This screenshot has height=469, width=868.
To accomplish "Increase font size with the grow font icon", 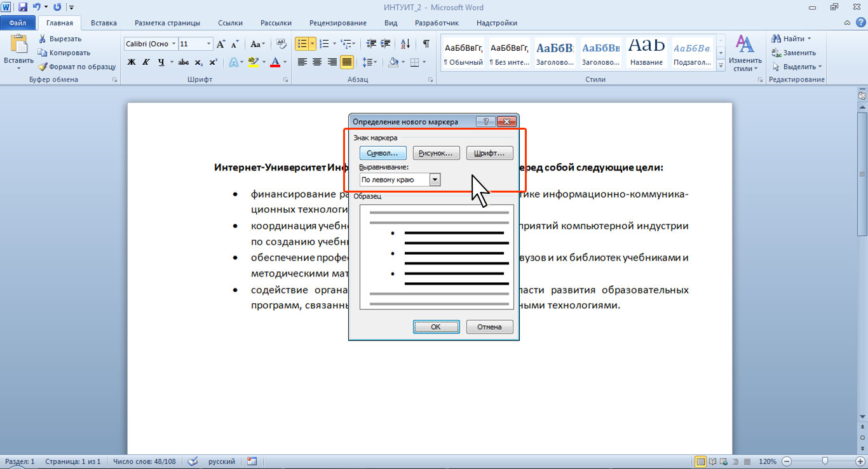I will pyautogui.click(x=221, y=44).
